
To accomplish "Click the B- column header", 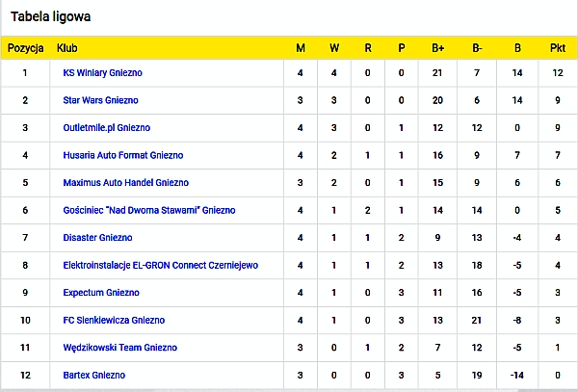I will click(x=477, y=48).
